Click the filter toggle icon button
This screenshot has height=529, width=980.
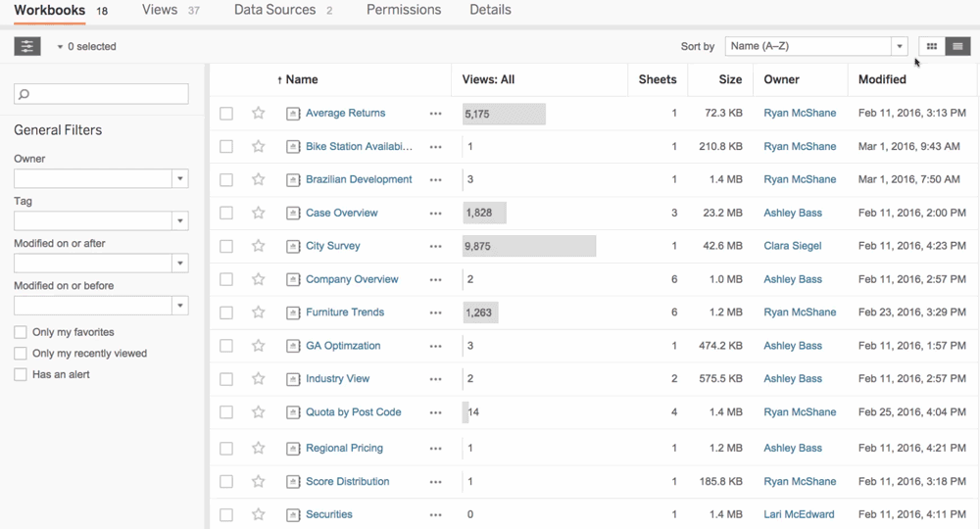point(27,46)
